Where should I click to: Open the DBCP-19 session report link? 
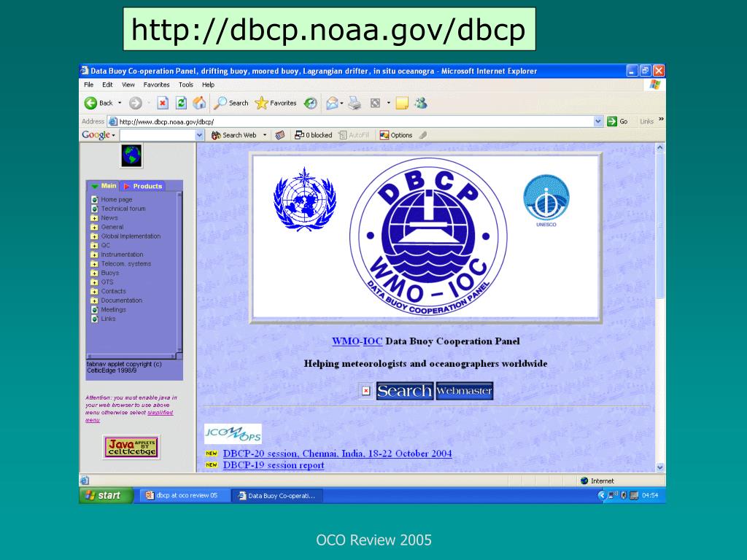(x=274, y=465)
